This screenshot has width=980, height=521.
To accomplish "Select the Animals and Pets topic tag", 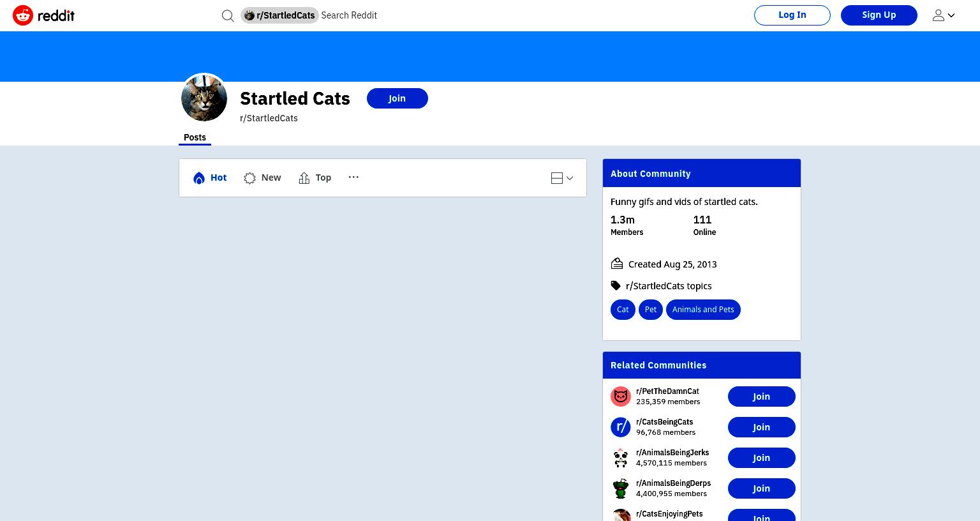I will pos(703,310).
